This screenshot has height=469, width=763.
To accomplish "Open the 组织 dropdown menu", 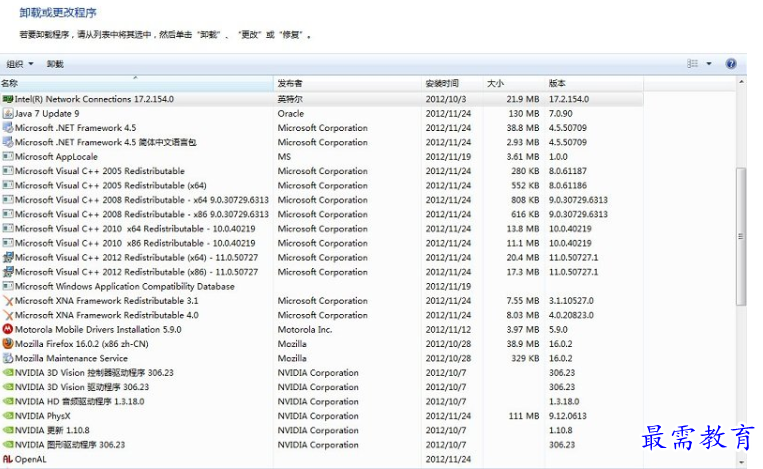I will (x=20, y=64).
